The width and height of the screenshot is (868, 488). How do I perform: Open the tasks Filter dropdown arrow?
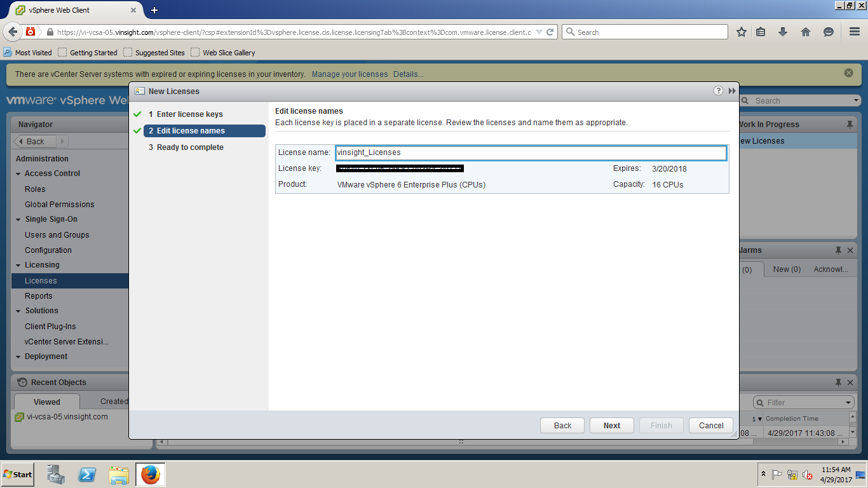(x=849, y=402)
